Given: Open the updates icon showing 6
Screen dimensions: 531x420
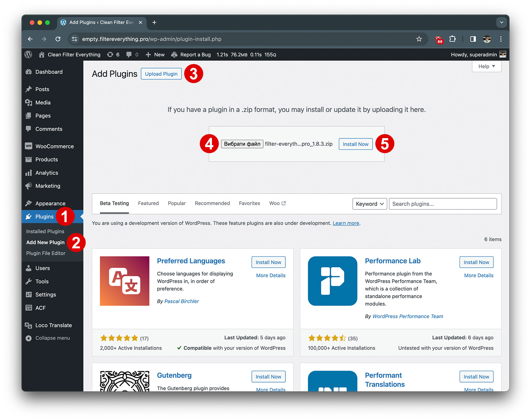Looking at the screenshot, I should pos(113,54).
